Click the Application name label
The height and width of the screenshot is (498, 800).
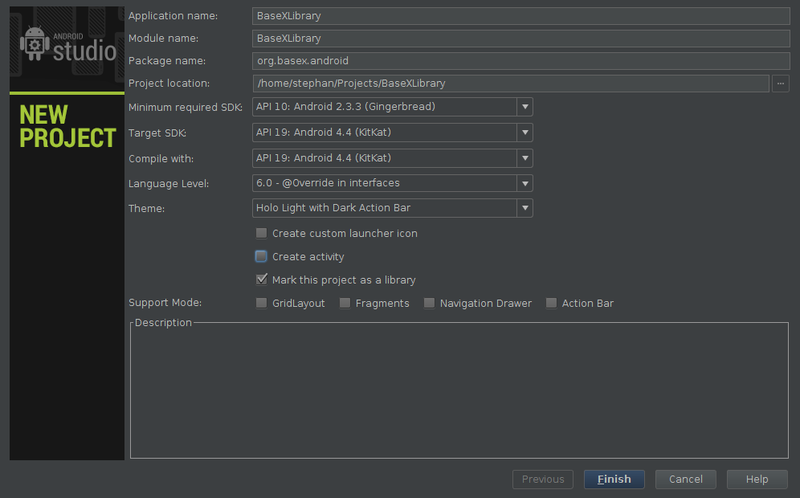pyautogui.click(x=173, y=16)
